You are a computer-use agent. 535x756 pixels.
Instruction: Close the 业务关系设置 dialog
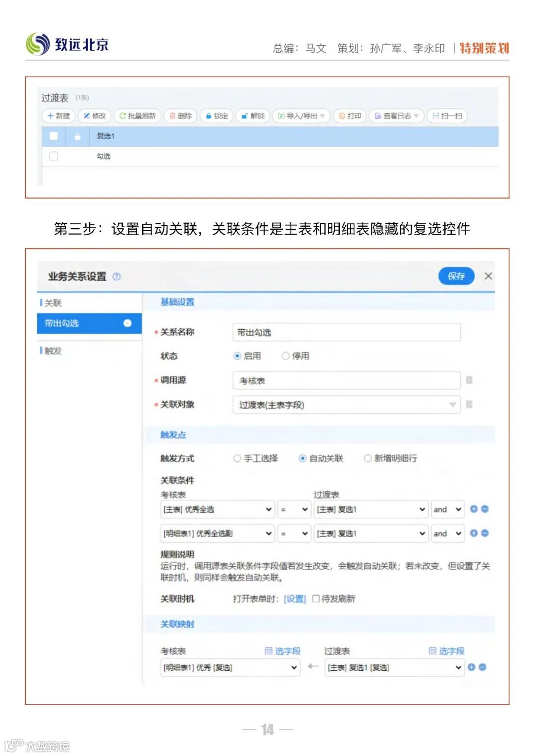[x=488, y=276]
